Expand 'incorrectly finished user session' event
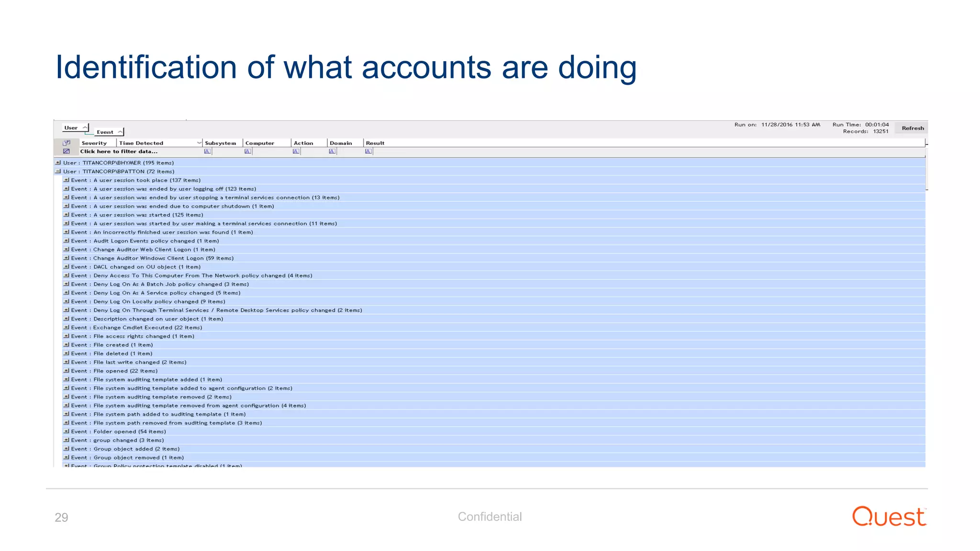The width and height of the screenshot is (980, 551). point(67,232)
